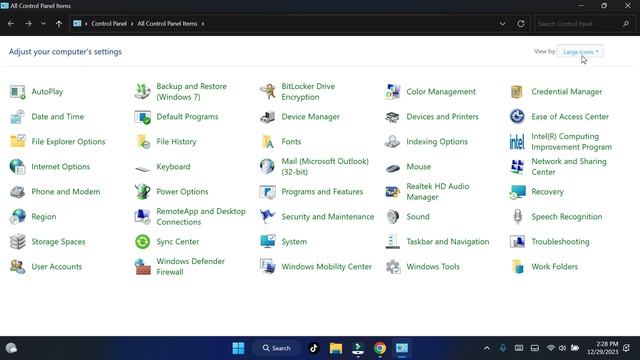Click the Credential Manager icon
This screenshot has width=640, height=360.
pyautogui.click(x=517, y=92)
